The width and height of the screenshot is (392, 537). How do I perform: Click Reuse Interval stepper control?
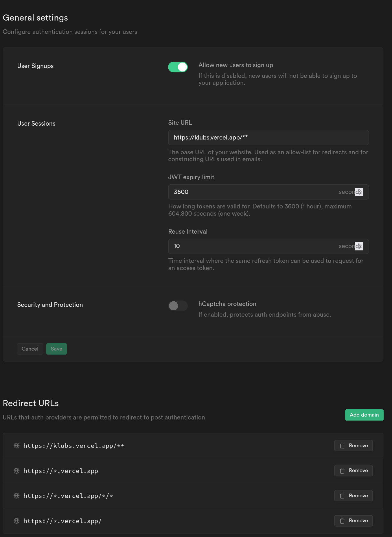(x=359, y=246)
